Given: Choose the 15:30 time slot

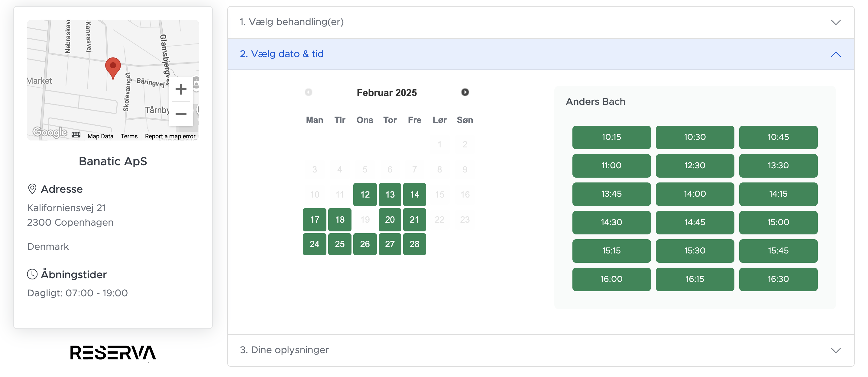Looking at the screenshot, I should click(695, 251).
